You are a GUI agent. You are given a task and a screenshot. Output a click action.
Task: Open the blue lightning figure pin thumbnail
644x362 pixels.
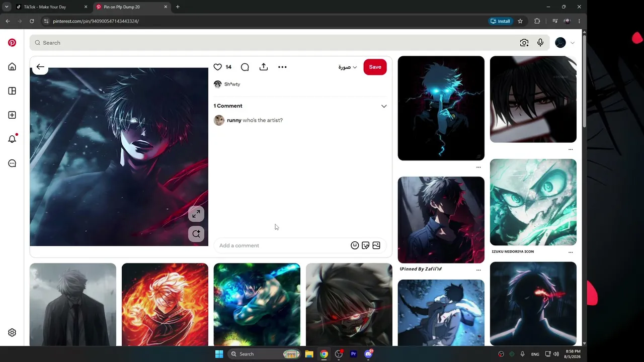pos(441,108)
